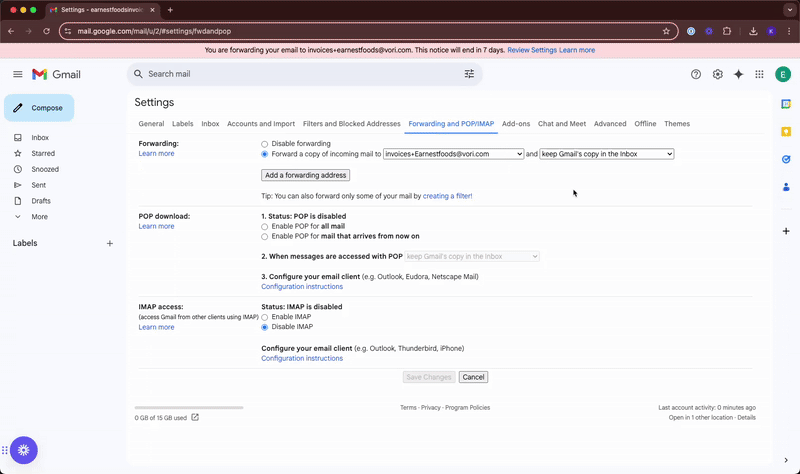Viewport: 800px width, 474px height.
Task: Enable POP for all mail
Action: click(x=265, y=227)
